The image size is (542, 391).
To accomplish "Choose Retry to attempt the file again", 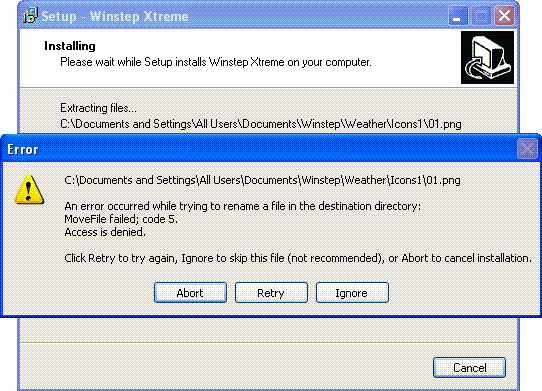I will 271,292.
